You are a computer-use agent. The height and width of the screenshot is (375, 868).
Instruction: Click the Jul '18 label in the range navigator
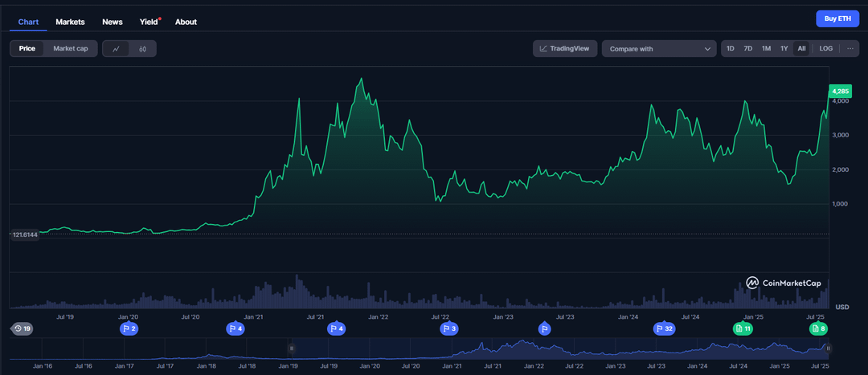point(247,366)
